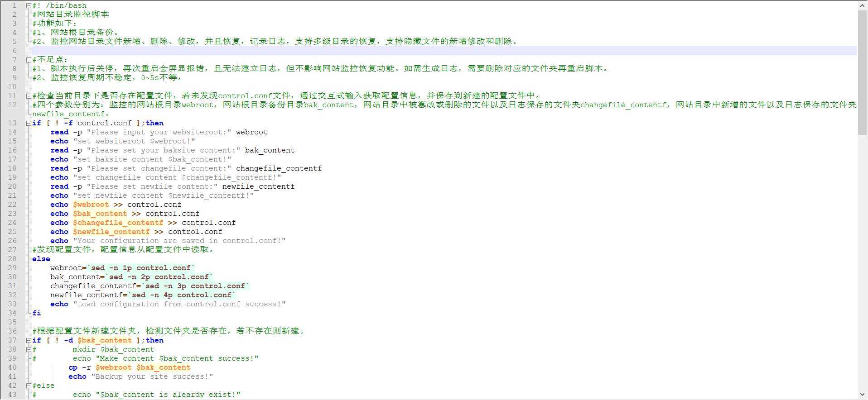The image size is (868, 400).
Task: Click the orange '$webroot' on line 22
Action: coord(91,205)
